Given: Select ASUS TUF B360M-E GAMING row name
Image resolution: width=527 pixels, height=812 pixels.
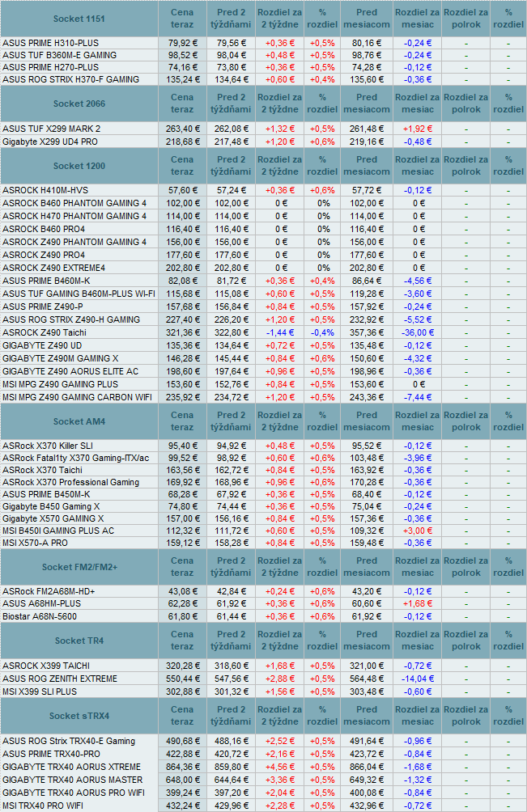Looking at the screenshot, I should click(x=60, y=55).
